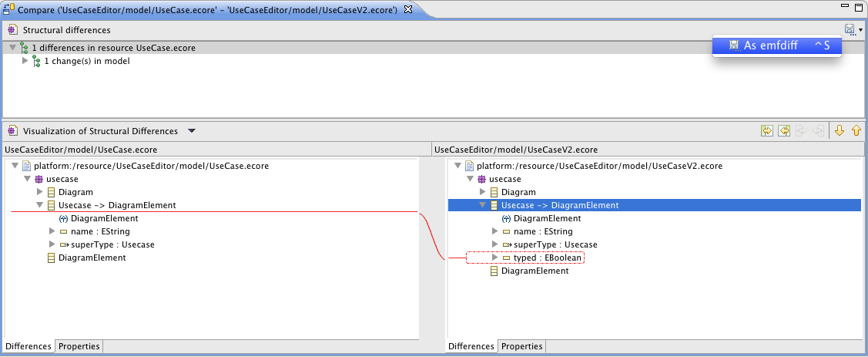The width and height of the screenshot is (868, 357).
Task: Expand the left pane Diagram node
Action: point(39,192)
